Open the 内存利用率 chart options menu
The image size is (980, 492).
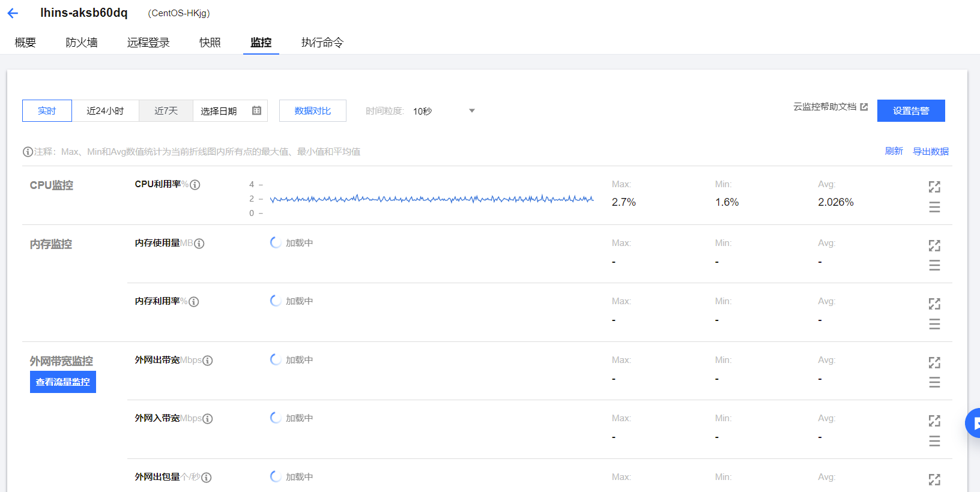934,324
